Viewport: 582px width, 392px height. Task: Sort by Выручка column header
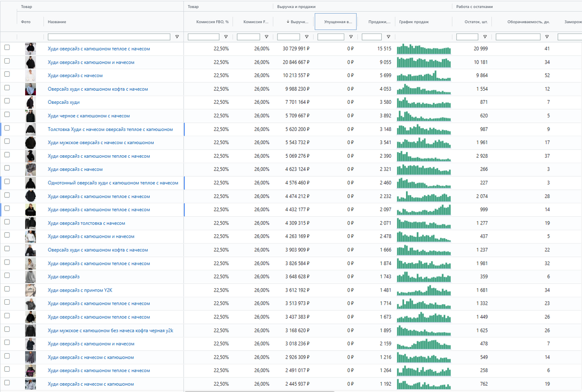(x=297, y=22)
